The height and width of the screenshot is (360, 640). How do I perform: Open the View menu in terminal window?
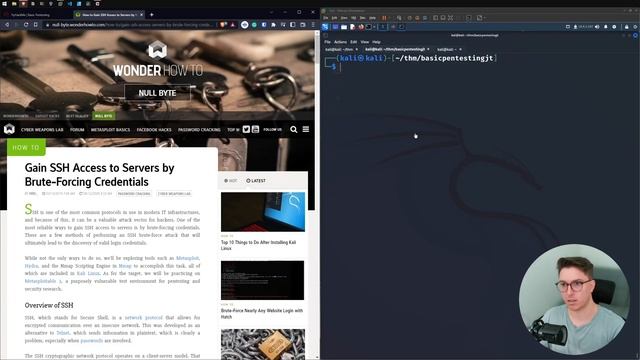click(364, 42)
